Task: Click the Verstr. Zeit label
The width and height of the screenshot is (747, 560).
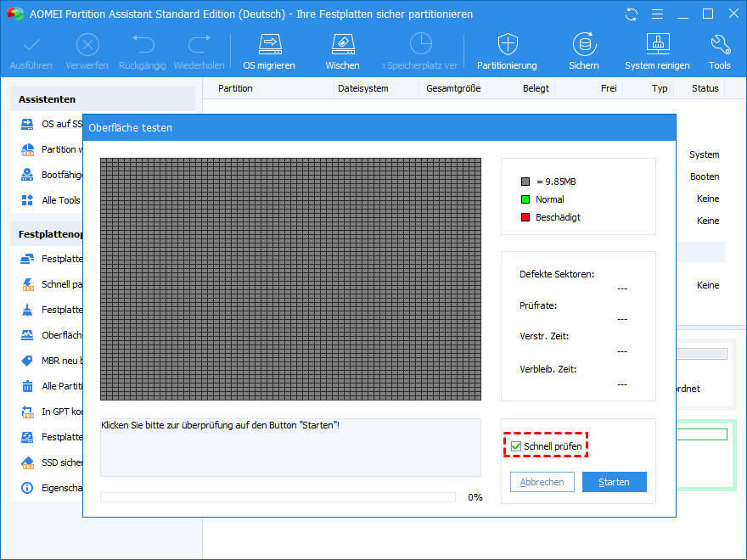Action: coord(544,336)
